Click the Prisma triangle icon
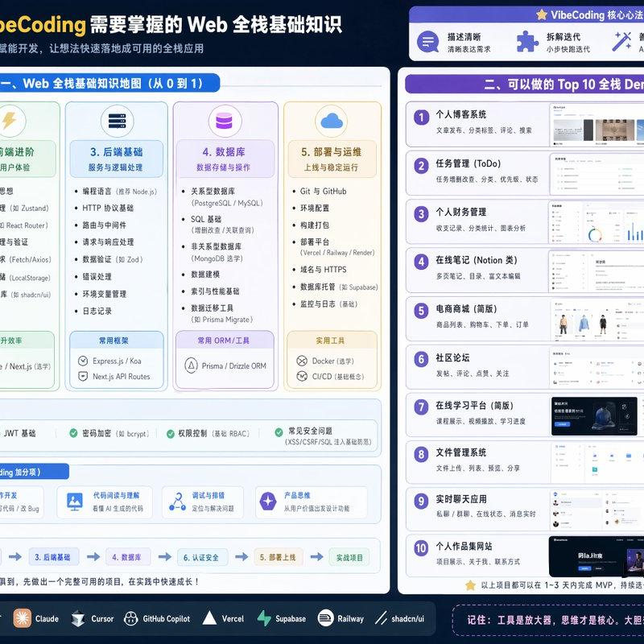 [191, 365]
